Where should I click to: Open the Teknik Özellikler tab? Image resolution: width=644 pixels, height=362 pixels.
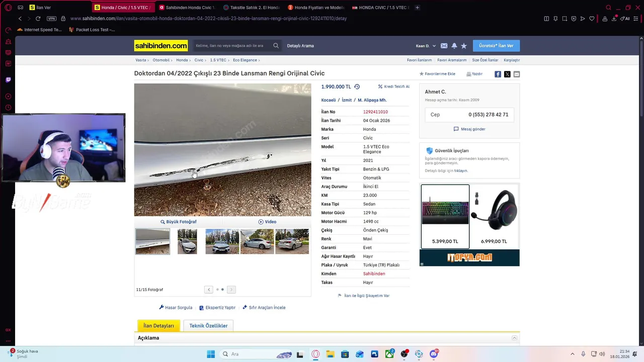pos(208,326)
